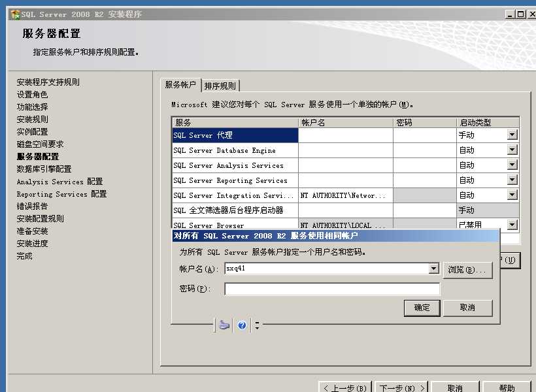Select SQL Server Integration Services row
This screenshot has height=392, width=536.
point(235,195)
